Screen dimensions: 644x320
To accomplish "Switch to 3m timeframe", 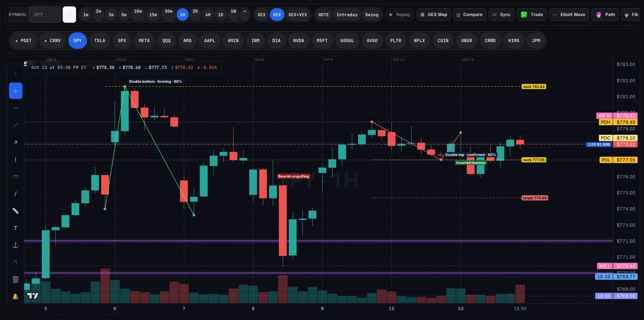I will coord(111,15).
